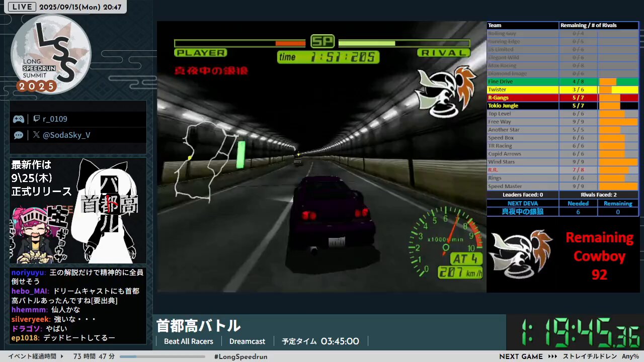Click the Leaders Faced: 0 cell

[x=523, y=195]
